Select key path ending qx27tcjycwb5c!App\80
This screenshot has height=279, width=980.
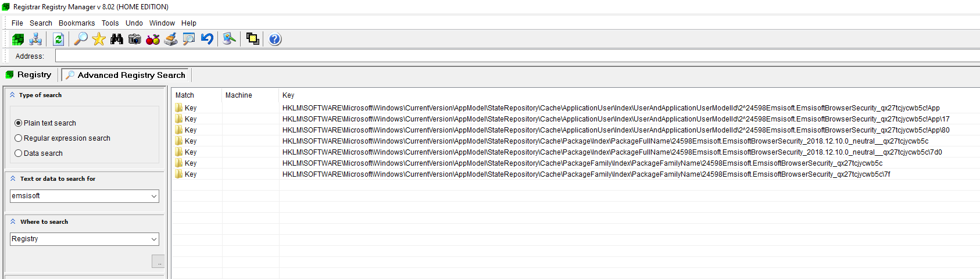[616, 130]
